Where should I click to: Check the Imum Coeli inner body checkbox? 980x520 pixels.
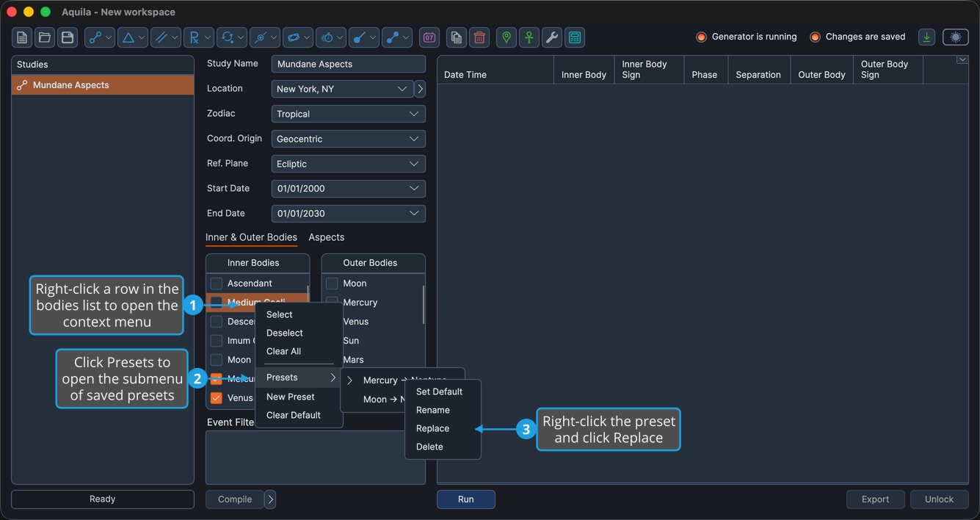click(217, 341)
